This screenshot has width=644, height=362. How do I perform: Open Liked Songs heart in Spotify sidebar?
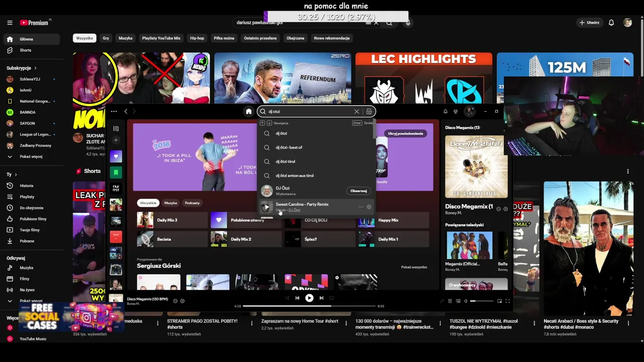(x=116, y=156)
